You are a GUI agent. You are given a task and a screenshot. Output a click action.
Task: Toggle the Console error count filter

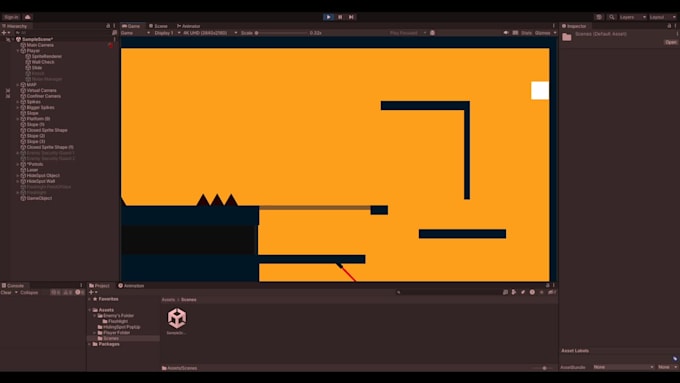[79, 292]
